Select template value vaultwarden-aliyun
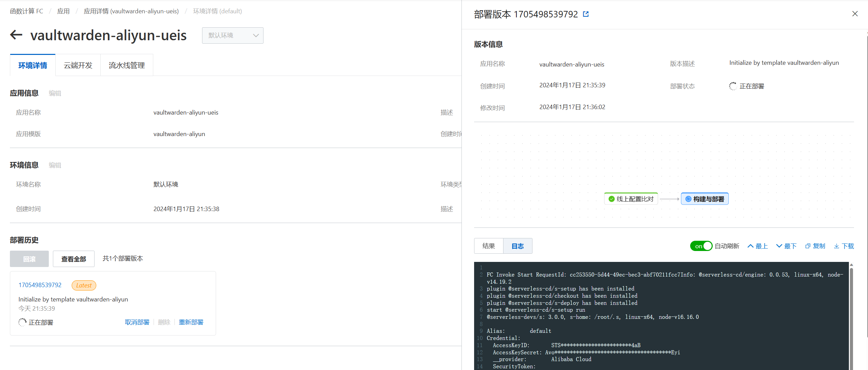Viewport: 868px width, 370px height. [x=179, y=134]
